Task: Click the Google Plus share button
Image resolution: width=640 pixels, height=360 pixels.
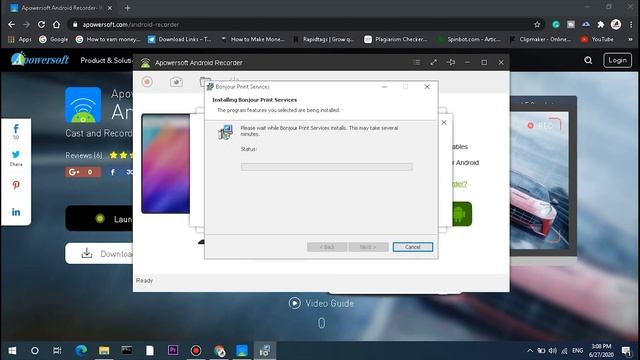Action: pos(83,172)
